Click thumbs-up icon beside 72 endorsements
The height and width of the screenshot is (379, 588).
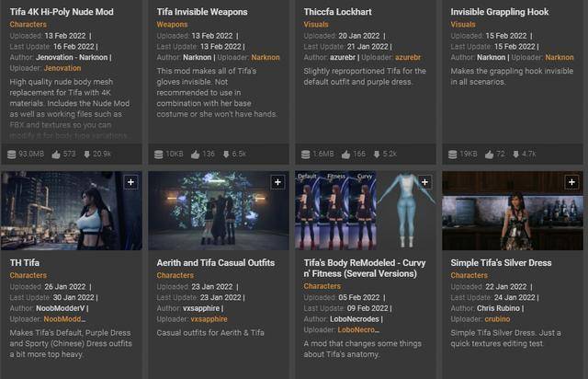click(x=489, y=155)
